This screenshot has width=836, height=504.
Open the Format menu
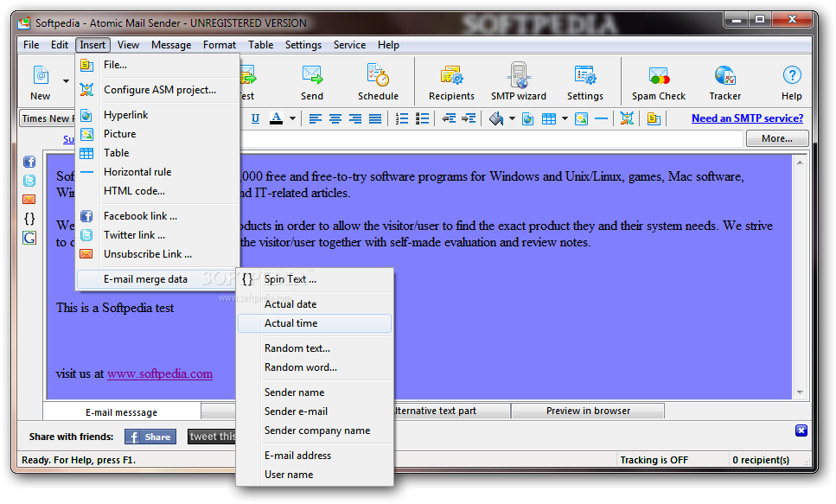[x=219, y=45]
